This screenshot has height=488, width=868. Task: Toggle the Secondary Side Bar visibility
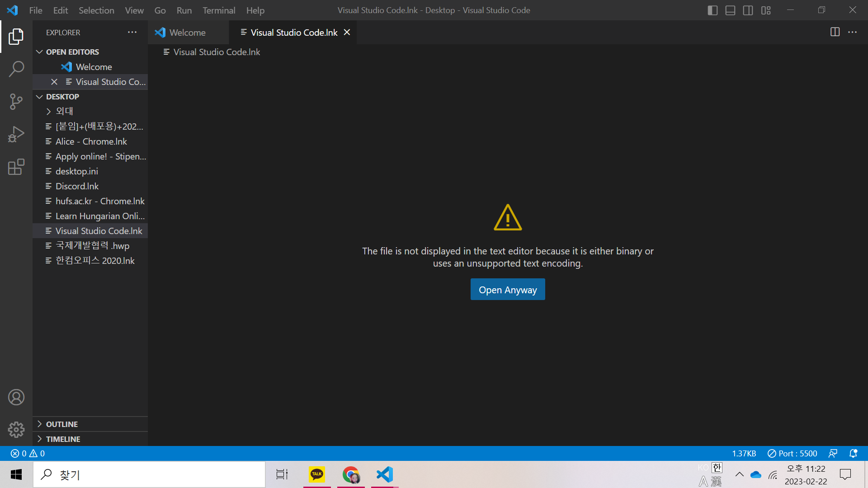click(x=748, y=10)
